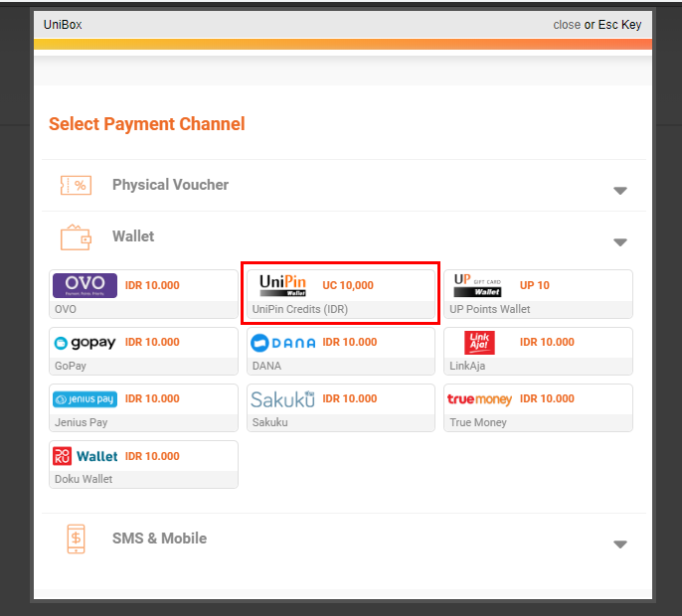The width and height of the screenshot is (682, 616).
Task: Close the UniBox dialog via close link
Action: point(567,25)
